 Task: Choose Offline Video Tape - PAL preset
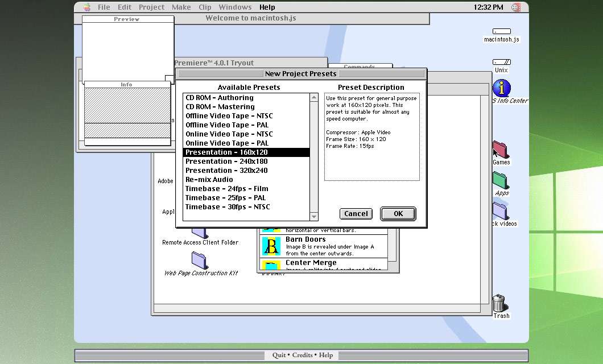point(246,125)
